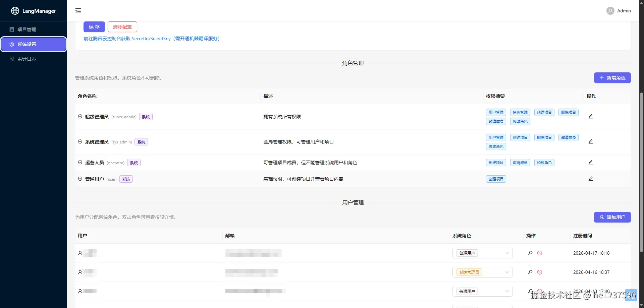644x308 pixels.
Task: Click the 邀请成员 tag in 系统管理员 row
Action: click(x=568, y=137)
